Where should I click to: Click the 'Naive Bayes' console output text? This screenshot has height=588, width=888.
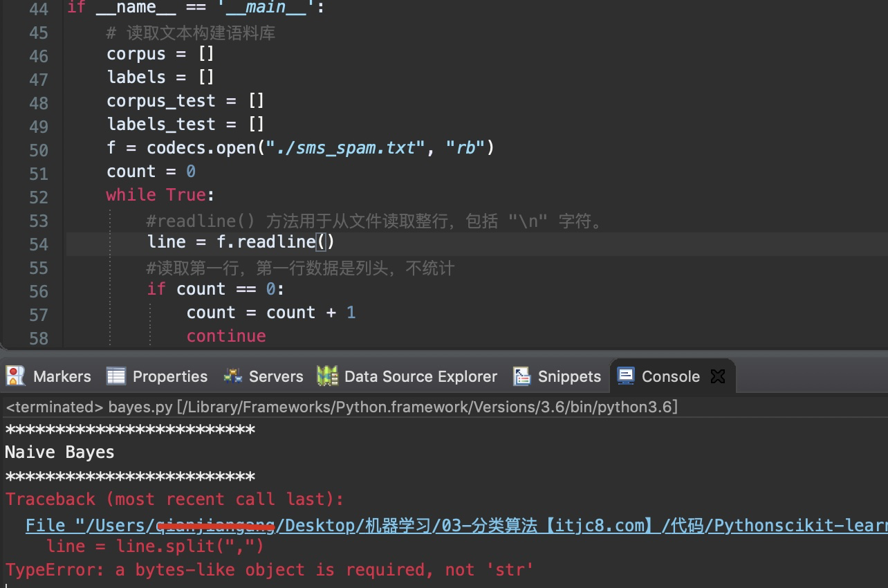click(x=59, y=452)
